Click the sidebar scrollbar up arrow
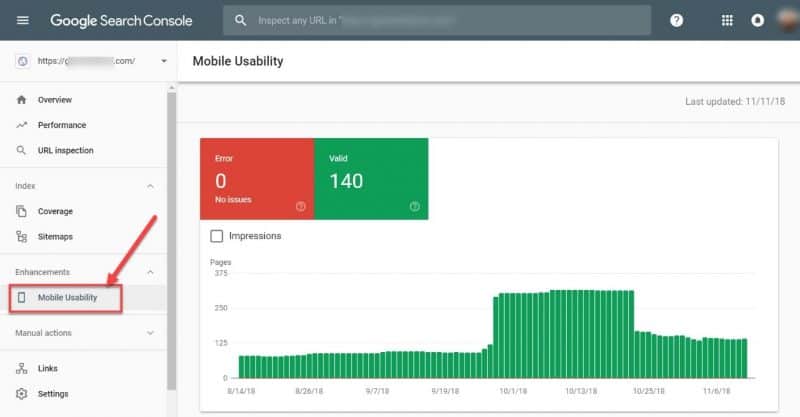This screenshot has height=417, width=800. point(171,88)
